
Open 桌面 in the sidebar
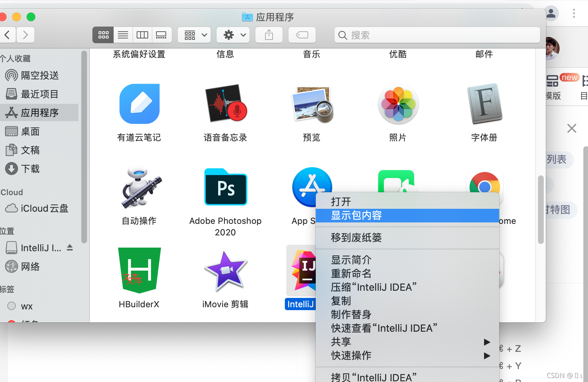point(39,132)
